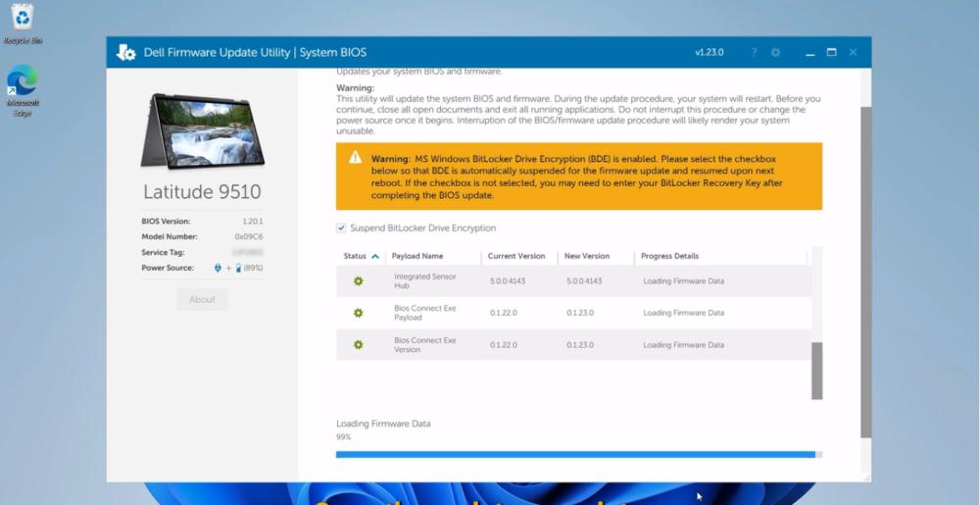Click the battery icon beside 89%

click(238, 268)
